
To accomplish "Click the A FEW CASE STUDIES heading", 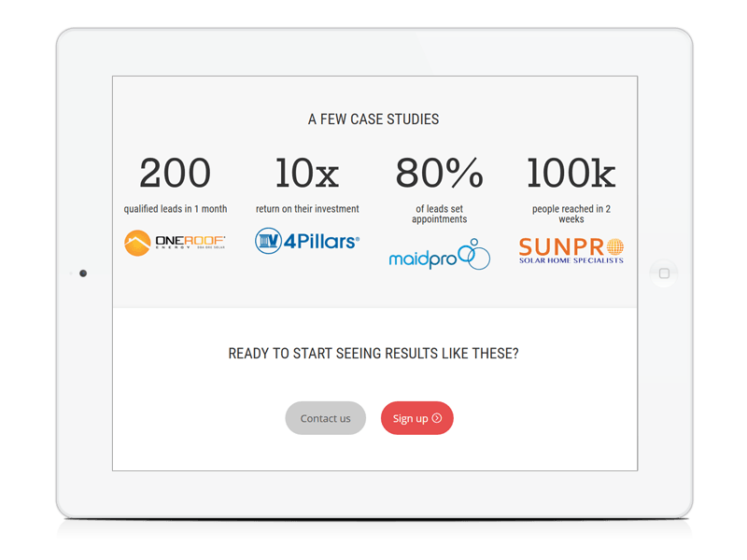I will click(x=373, y=119).
